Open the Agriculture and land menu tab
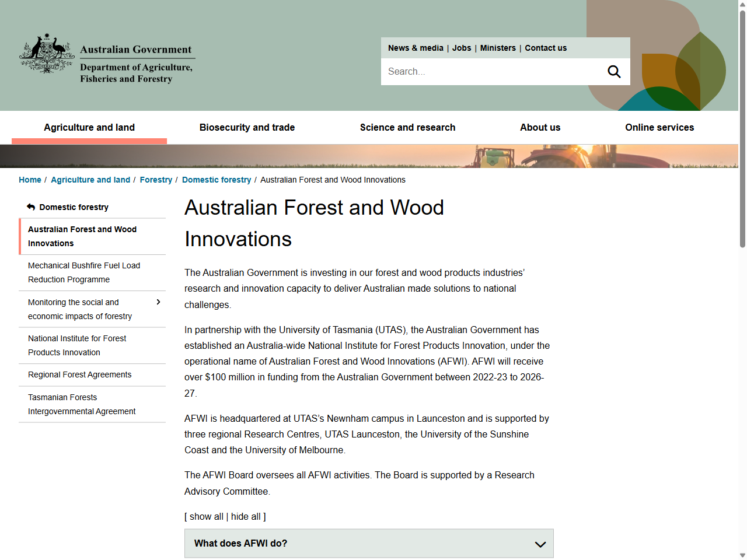This screenshot has width=747, height=560. [x=89, y=127]
